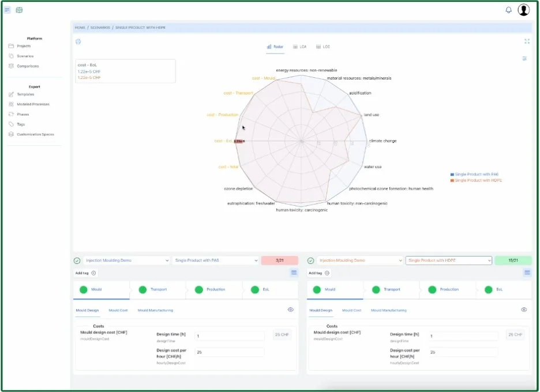The height and width of the screenshot is (392, 540).
Task: Open the hamburger menu icon at top left
Action: [x=7, y=10]
